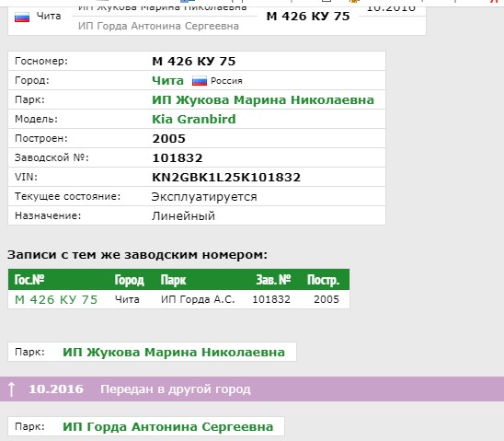
Task: Open the Чита city link
Action: click(x=167, y=80)
